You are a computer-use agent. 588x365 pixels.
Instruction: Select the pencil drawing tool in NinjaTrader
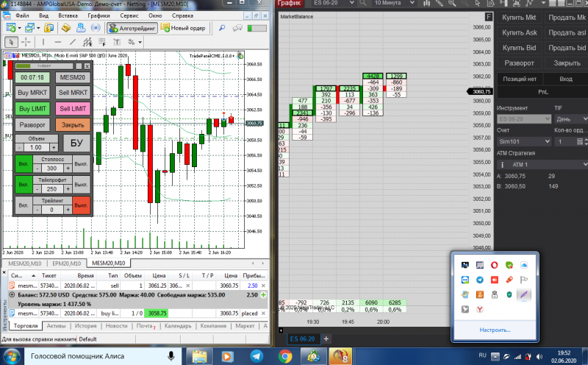click(x=439, y=3)
